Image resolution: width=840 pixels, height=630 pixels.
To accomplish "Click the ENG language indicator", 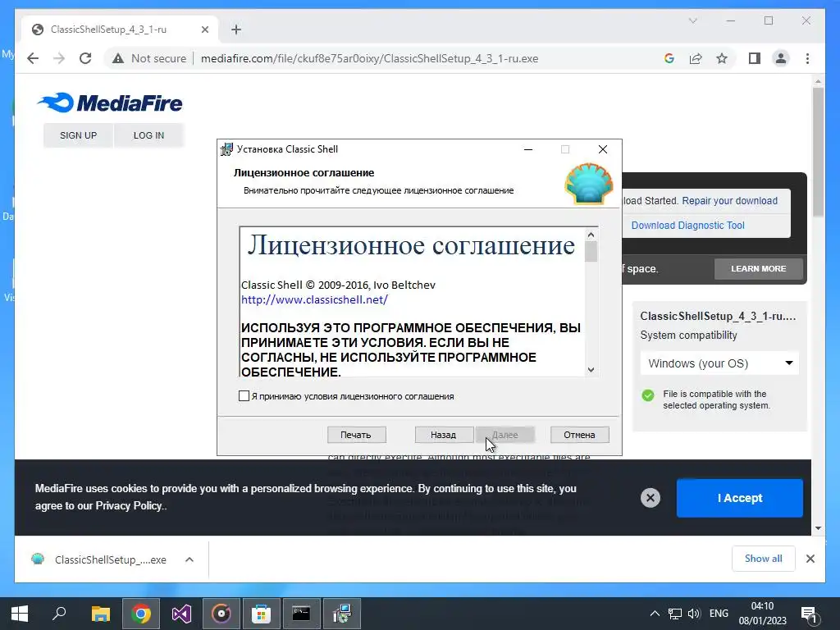I will [x=719, y=614].
